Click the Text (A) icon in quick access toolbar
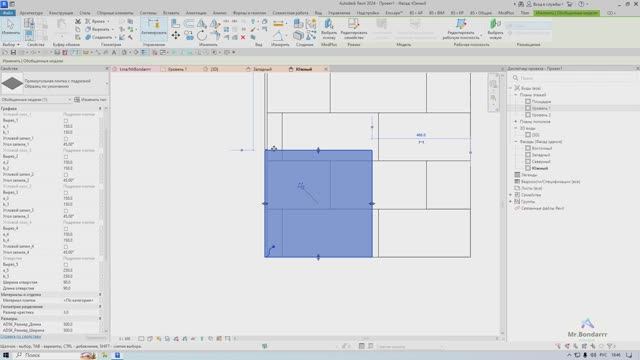 [114, 52]
